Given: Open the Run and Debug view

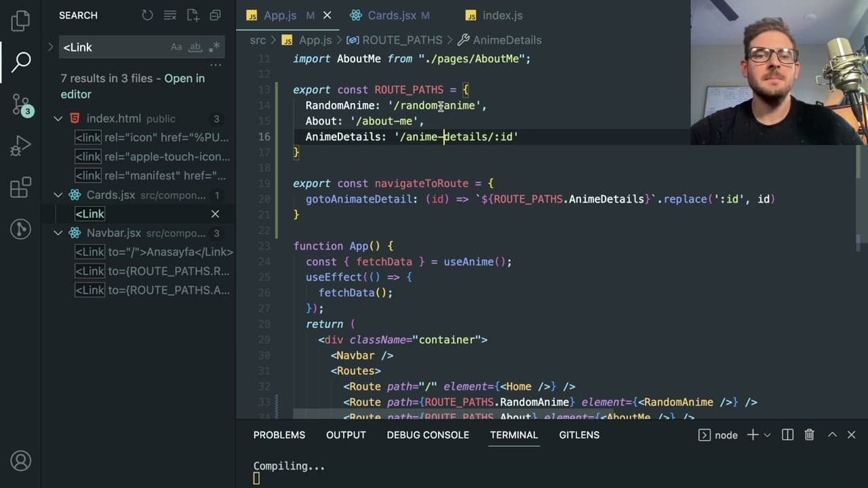Looking at the screenshot, I should point(20,145).
